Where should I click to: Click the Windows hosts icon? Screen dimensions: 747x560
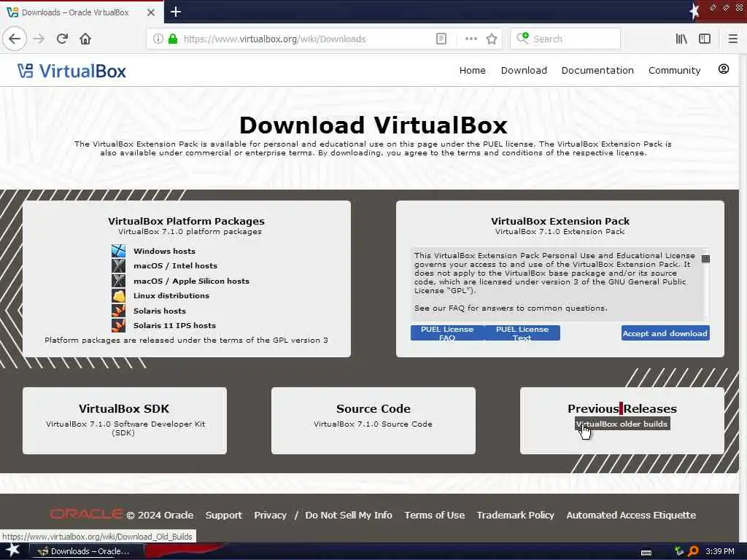[118, 251]
